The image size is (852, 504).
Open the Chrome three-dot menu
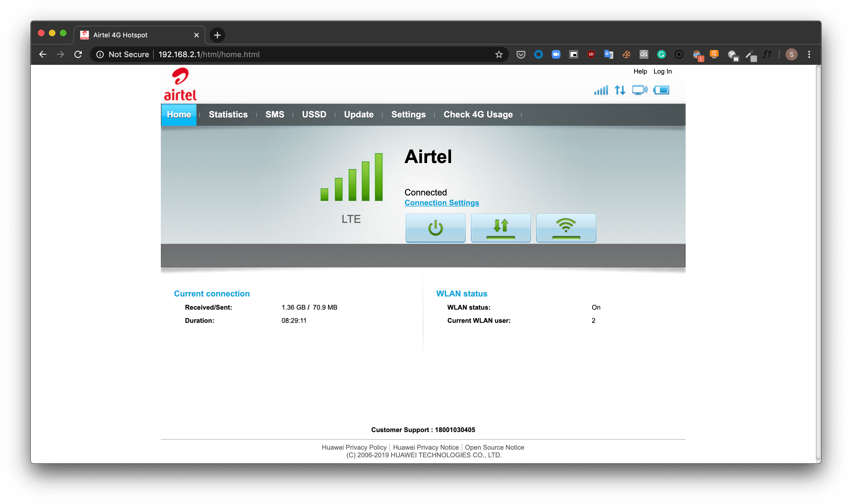tap(809, 54)
